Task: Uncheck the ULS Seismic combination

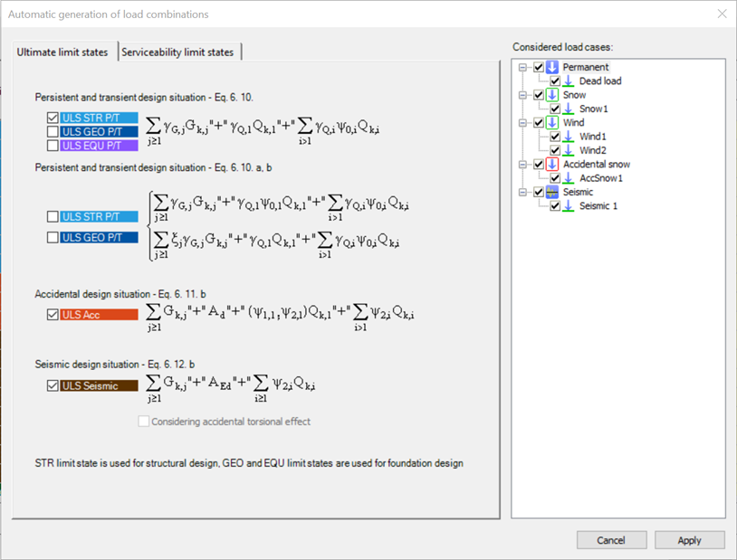Action: [x=53, y=385]
